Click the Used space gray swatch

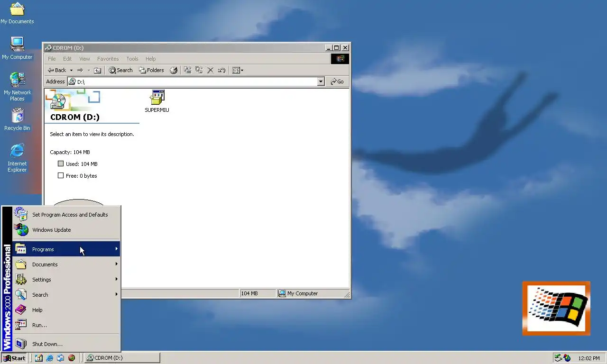pos(61,164)
